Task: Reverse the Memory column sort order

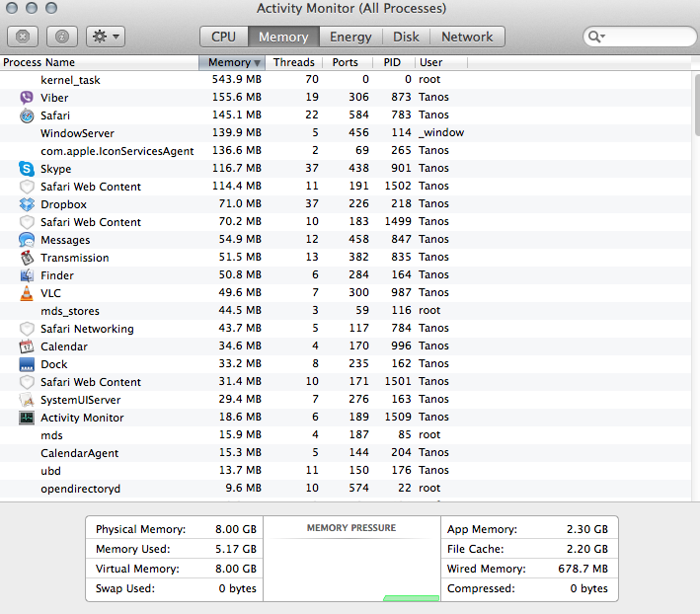Action: click(x=232, y=62)
